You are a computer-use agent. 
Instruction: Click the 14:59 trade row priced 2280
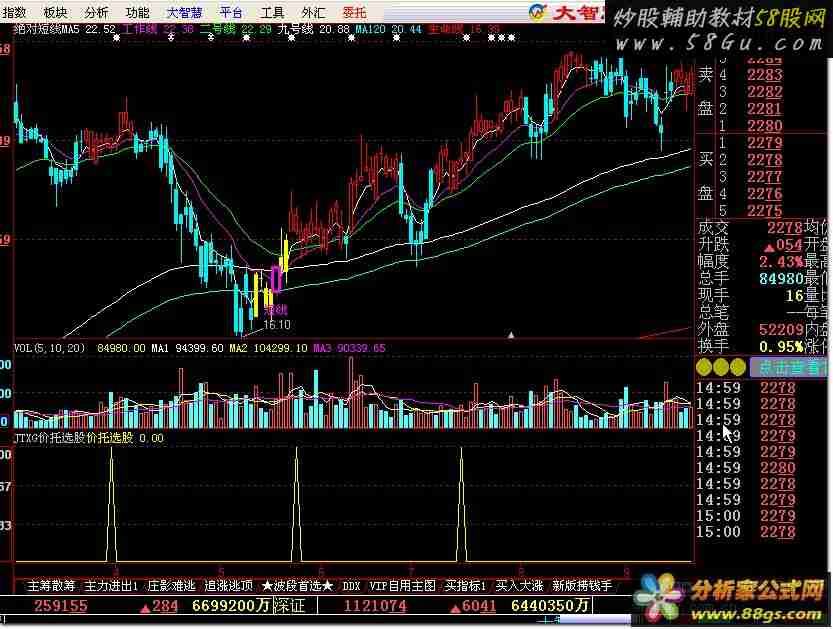746,468
